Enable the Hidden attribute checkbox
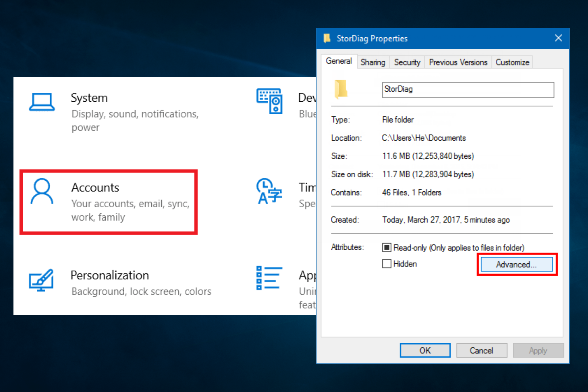This screenshot has height=392, width=588. tap(387, 264)
